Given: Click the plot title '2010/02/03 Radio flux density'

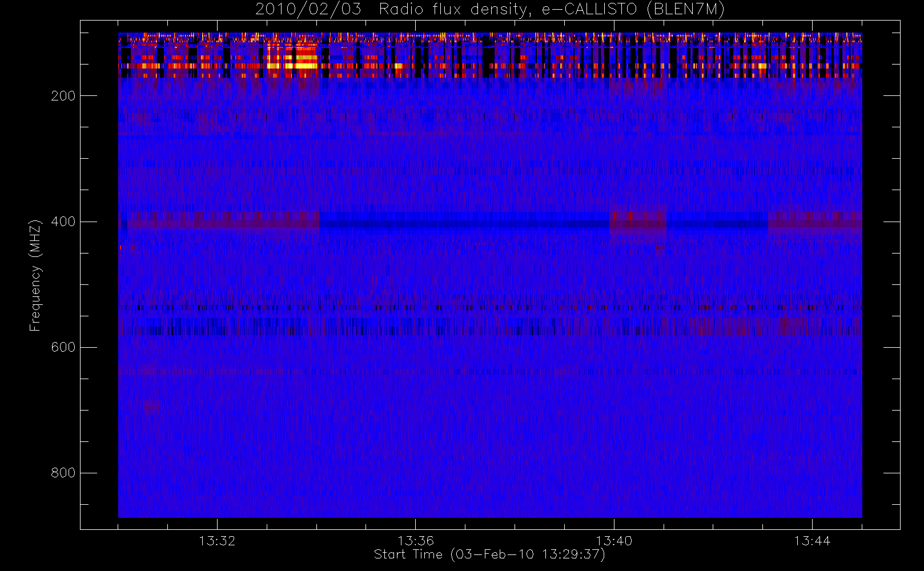Looking at the screenshot, I should click(x=489, y=10).
